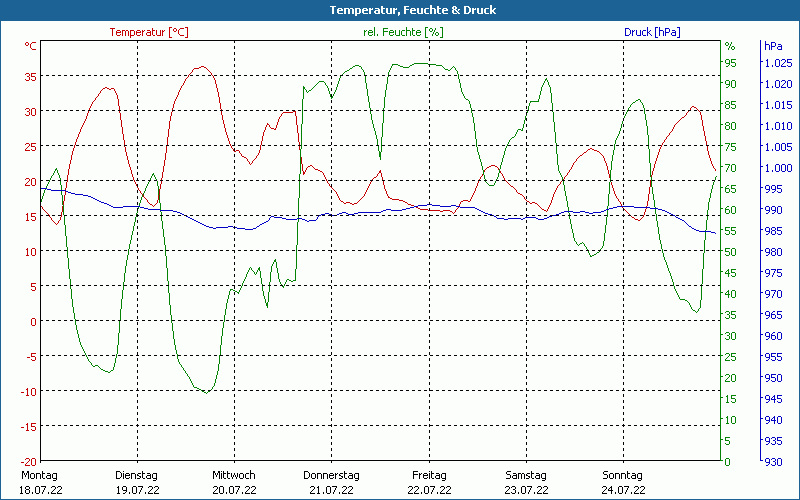Click the 'Samstag' day label
This screenshot has height=500, width=800.
(526, 475)
